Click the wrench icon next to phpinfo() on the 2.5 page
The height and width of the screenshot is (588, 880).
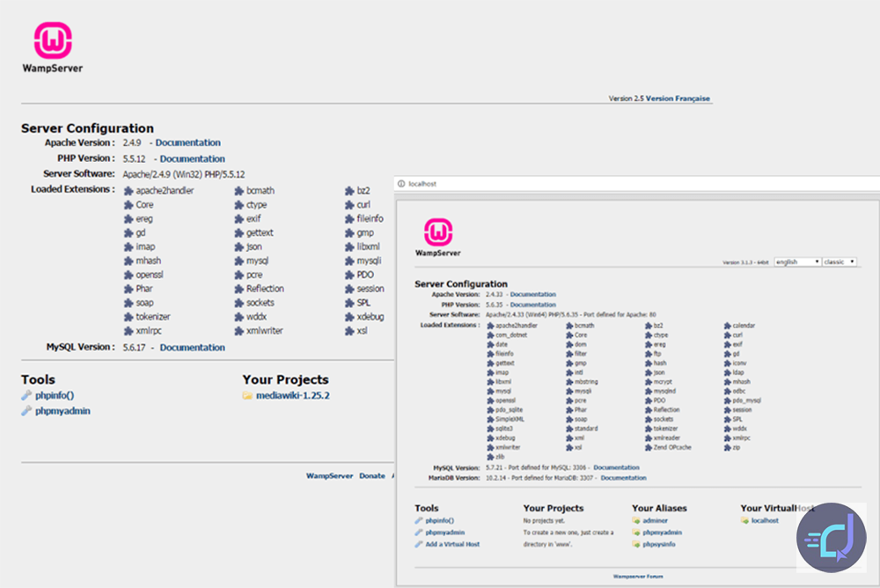click(26, 395)
